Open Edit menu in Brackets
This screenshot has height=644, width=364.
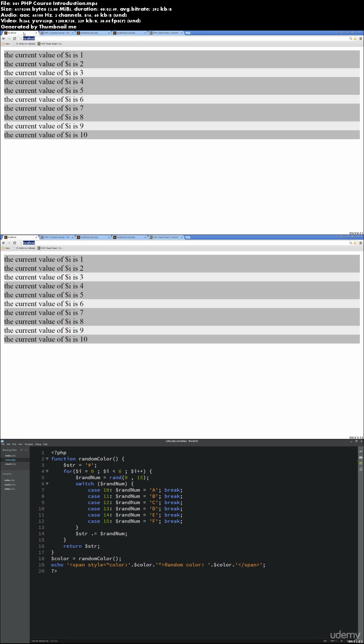pos(8,444)
